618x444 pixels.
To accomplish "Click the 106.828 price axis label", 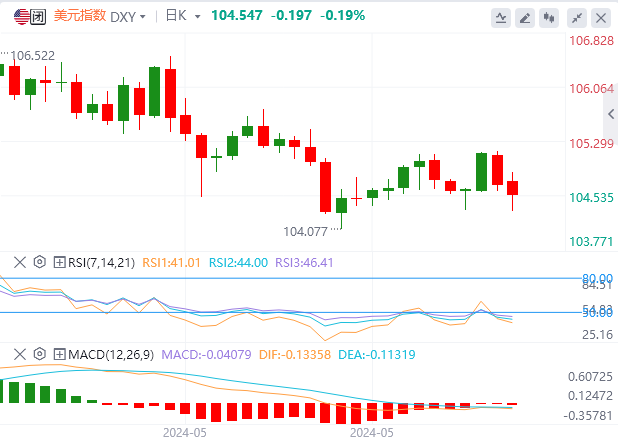I will coord(592,41).
